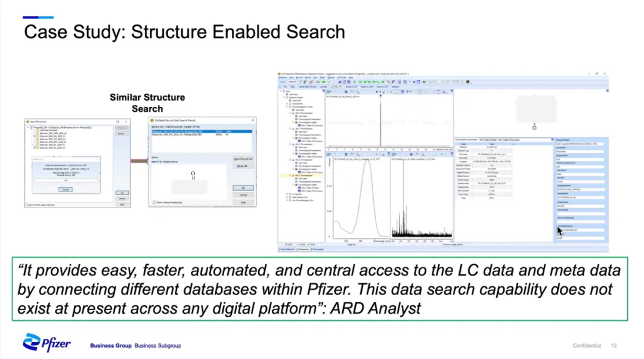Click Cancel in the Searching progress dialog

pos(66,190)
